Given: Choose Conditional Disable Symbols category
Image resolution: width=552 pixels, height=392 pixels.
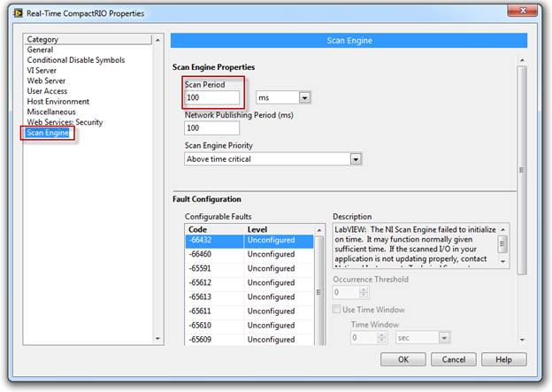Looking at the screenshot, I should (75, 60).
